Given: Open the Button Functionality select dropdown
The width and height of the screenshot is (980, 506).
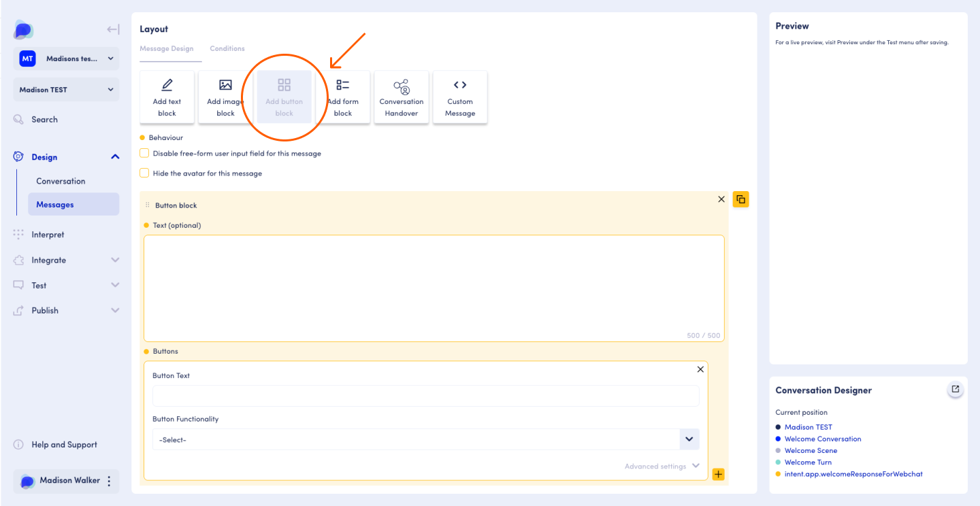Looking at the screenshot, I should click(425, 439).
